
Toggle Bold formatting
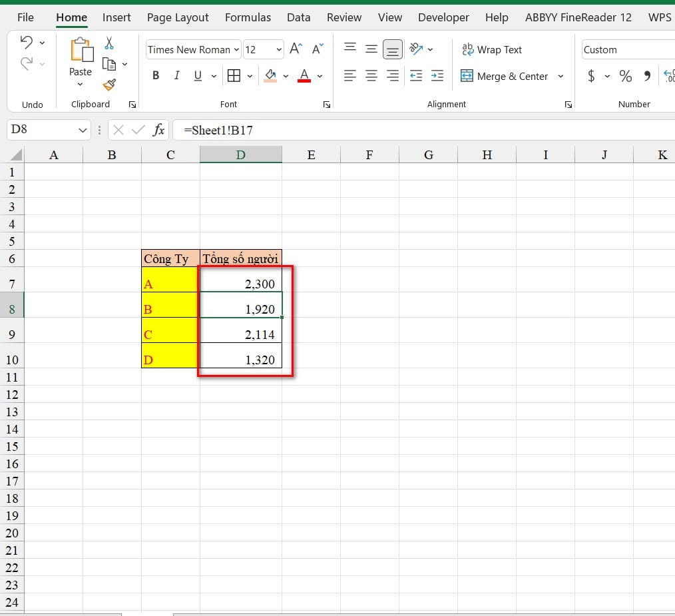pyautogui.click(x=156, y=76)
